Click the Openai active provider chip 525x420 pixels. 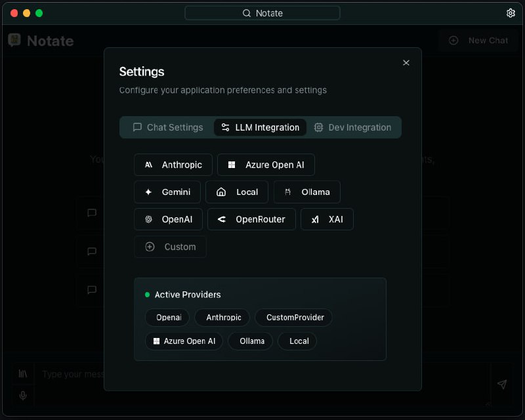(168, 318)
